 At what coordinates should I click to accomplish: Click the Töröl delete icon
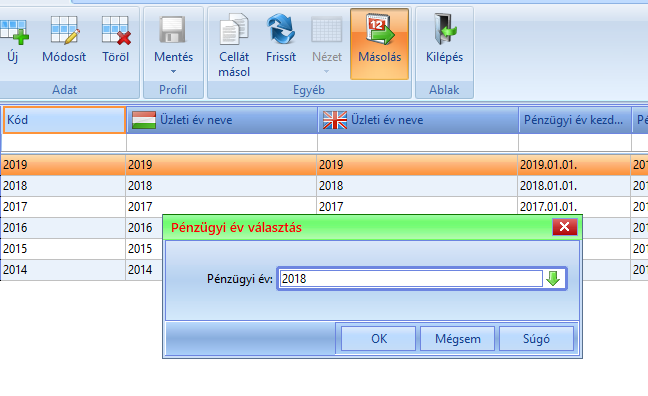[116, 31]
